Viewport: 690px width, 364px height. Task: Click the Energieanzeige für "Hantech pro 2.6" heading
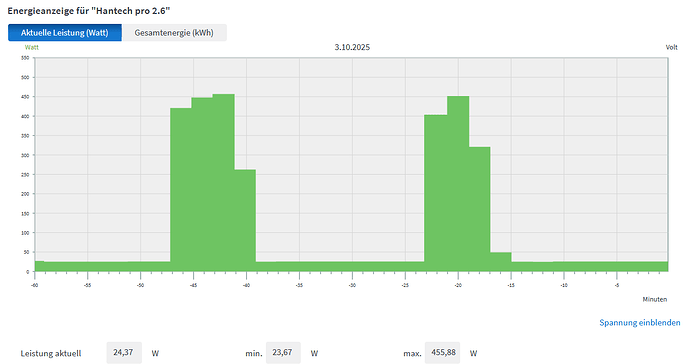click(x=88, y=11)
